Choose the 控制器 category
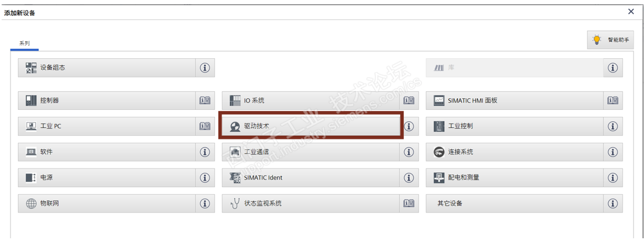The height and width of the screenshot is (241, 644). 107,100
